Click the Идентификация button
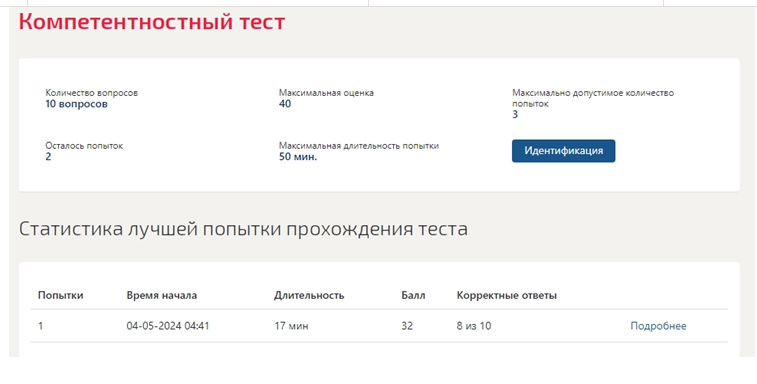757x384 pixels. click(x=563, y=151)
